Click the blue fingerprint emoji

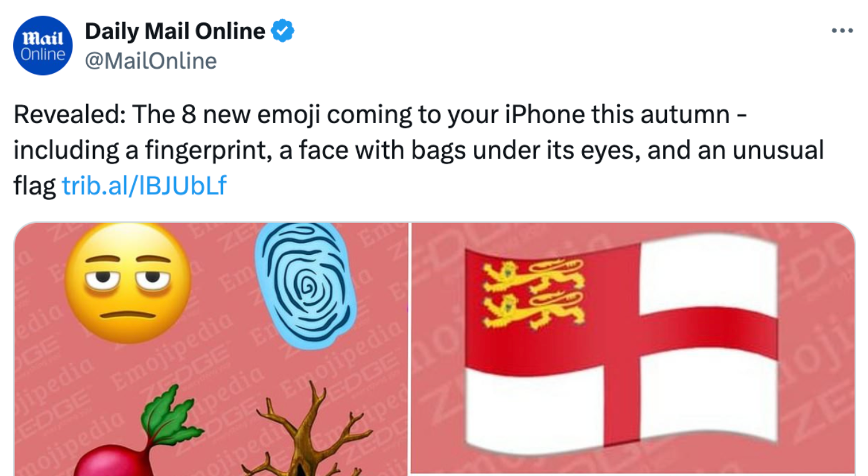click(x=306, y=285)
